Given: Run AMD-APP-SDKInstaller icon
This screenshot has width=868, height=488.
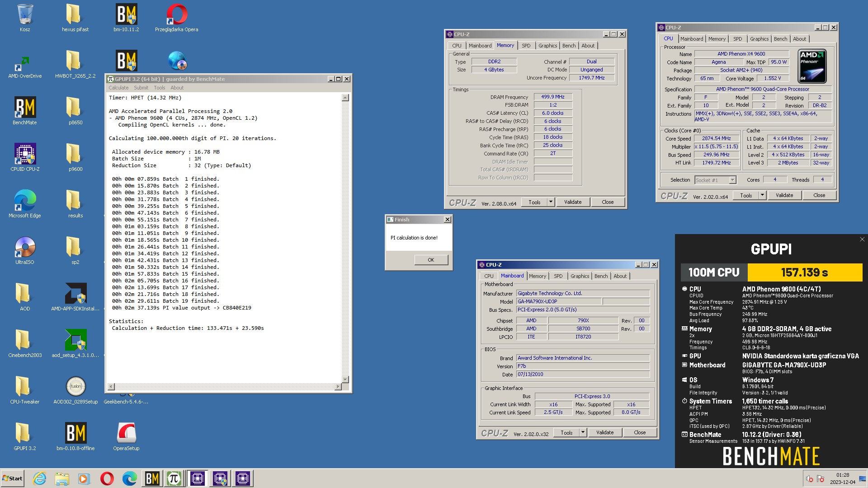Looking at the screenshot, I should [x=75, y=297].
